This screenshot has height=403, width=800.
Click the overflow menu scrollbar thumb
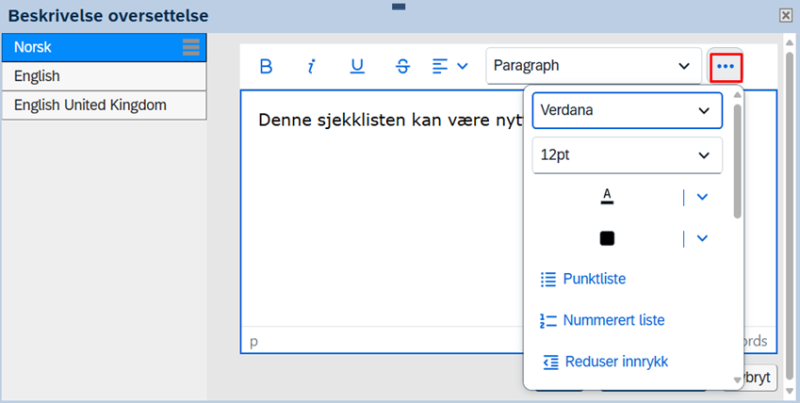coord(737,161)
